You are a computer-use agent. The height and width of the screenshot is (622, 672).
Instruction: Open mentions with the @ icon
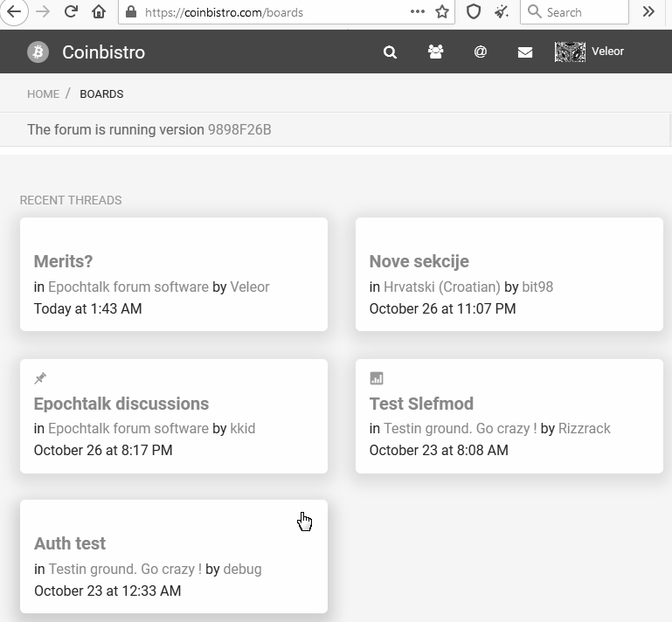[x=481, y=52]
